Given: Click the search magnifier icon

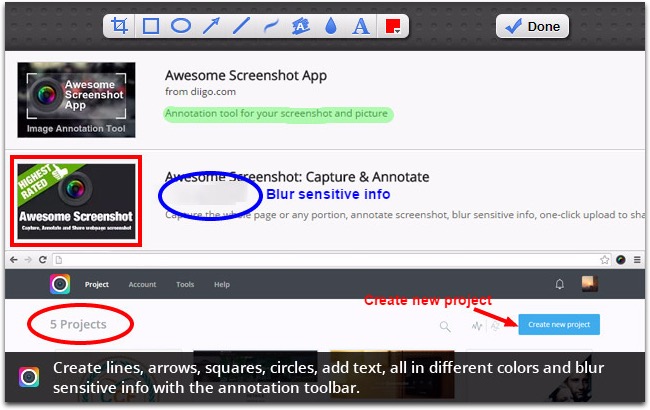Looking at the screenshot, I should [x=445, y=326].
